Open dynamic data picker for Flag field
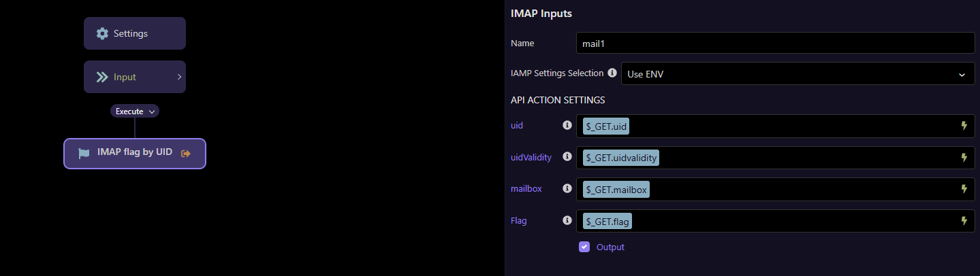Image resolution: width=980 pixels, height=276 pixels. click(x=964, y=221)
